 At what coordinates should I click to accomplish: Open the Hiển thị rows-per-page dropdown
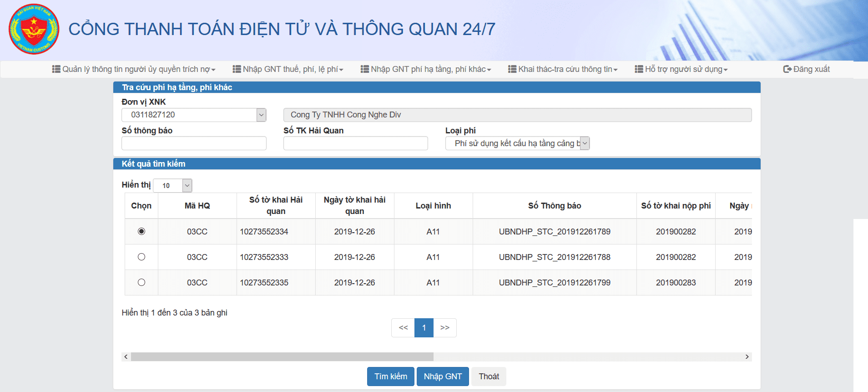tap(172, 185)
